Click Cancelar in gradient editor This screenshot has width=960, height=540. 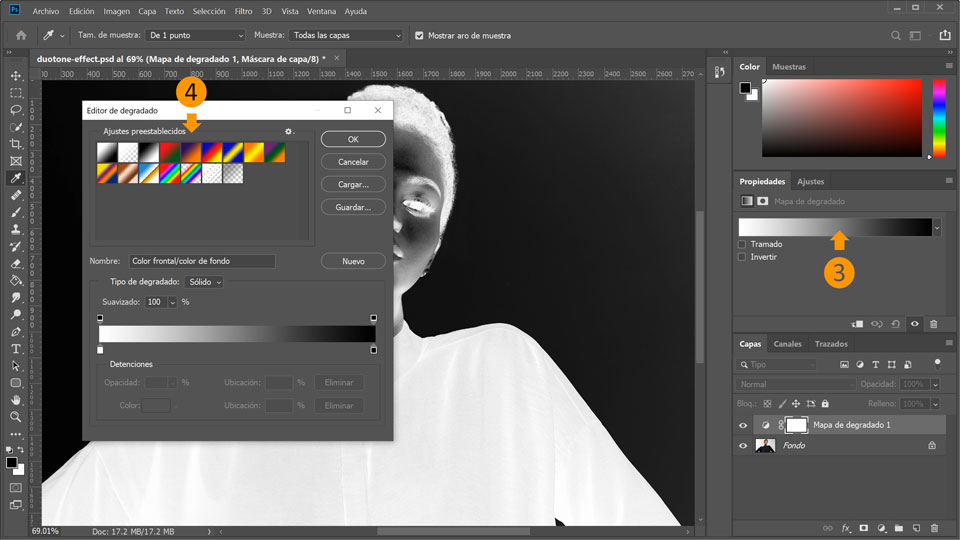pyautogui.click(x=353, y=162)
